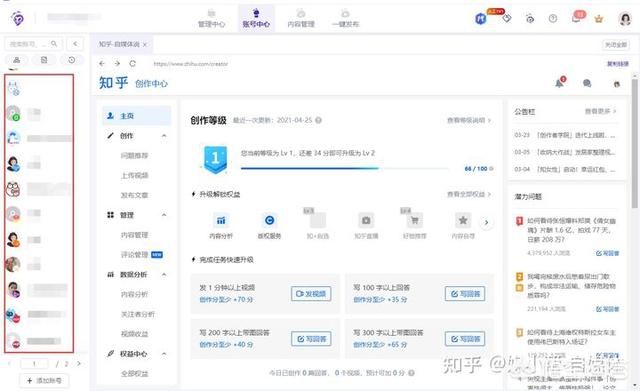This screenshot has height=391, width=640.
Task: Click the document filter icon under search
Action: tap(44, 60)
